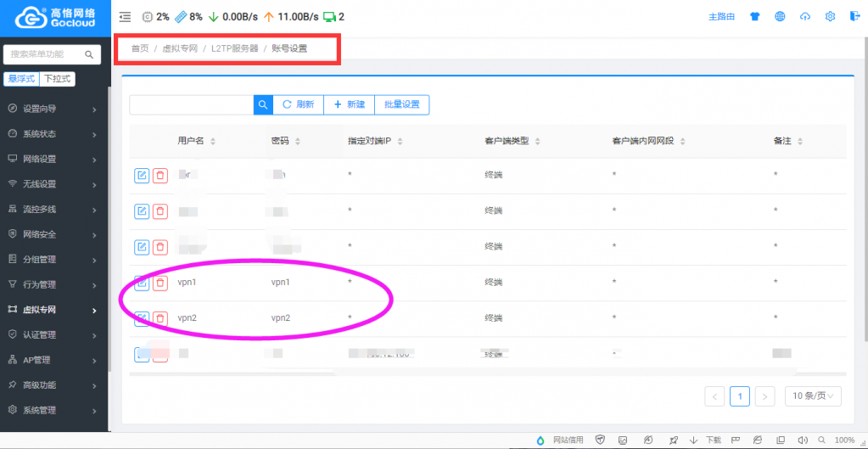Click the logout door icon
Viewport: 868px width, 449px height.
click(x=854, y=17)
